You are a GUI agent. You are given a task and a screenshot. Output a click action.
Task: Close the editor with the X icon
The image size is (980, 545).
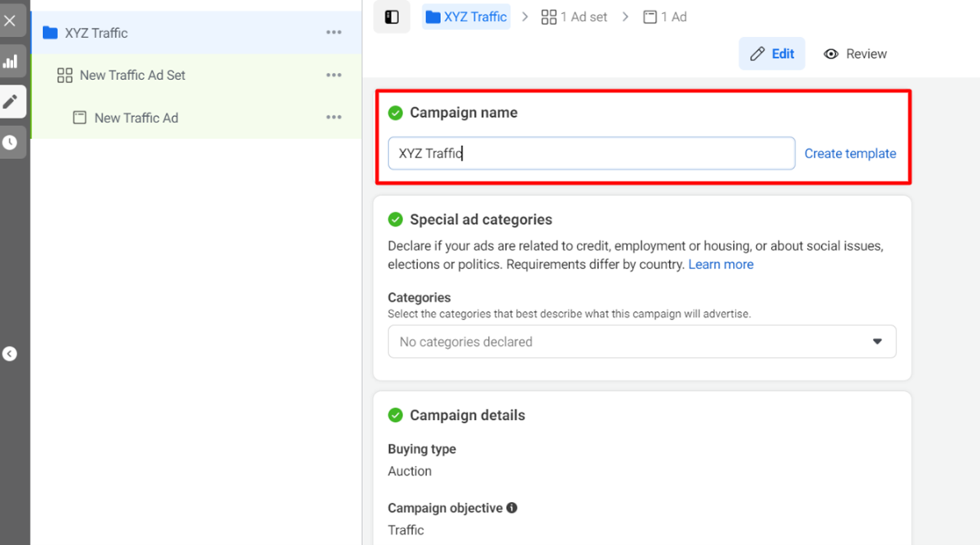(x=10, y=21)
